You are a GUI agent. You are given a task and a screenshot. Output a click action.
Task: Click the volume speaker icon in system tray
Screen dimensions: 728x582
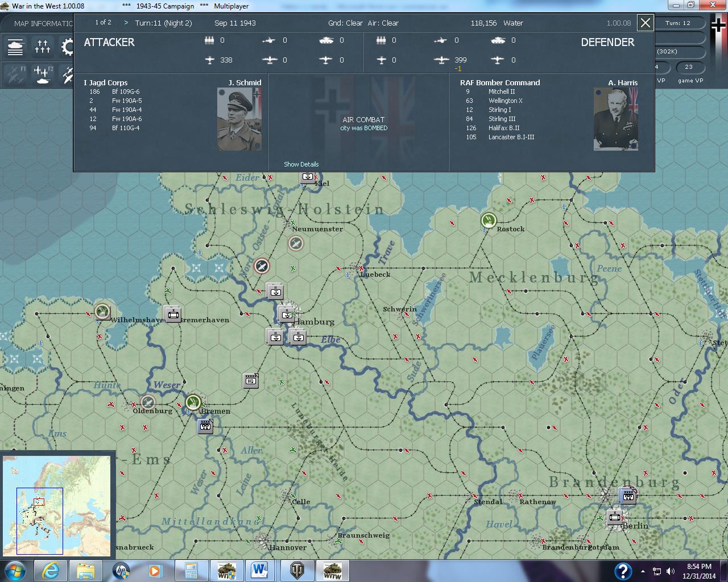pyautogui.click(x=671, y=571)
